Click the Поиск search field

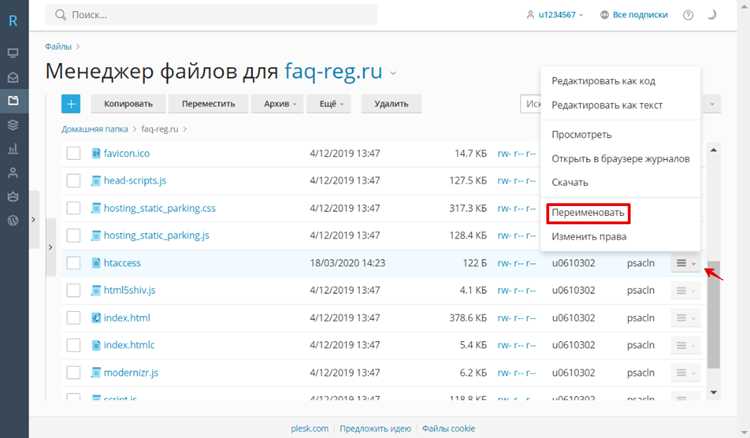pyautogui.click(x=211, y=15)
